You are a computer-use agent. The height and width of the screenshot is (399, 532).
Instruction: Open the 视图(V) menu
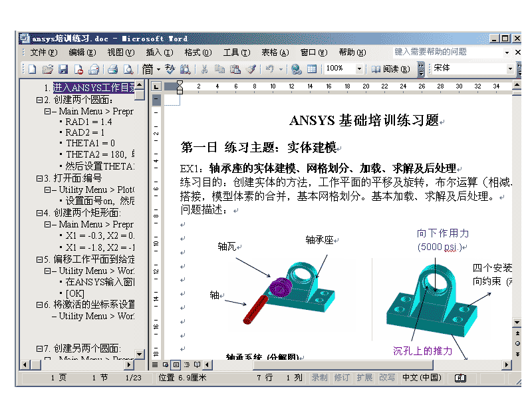(x=121, y=53)
